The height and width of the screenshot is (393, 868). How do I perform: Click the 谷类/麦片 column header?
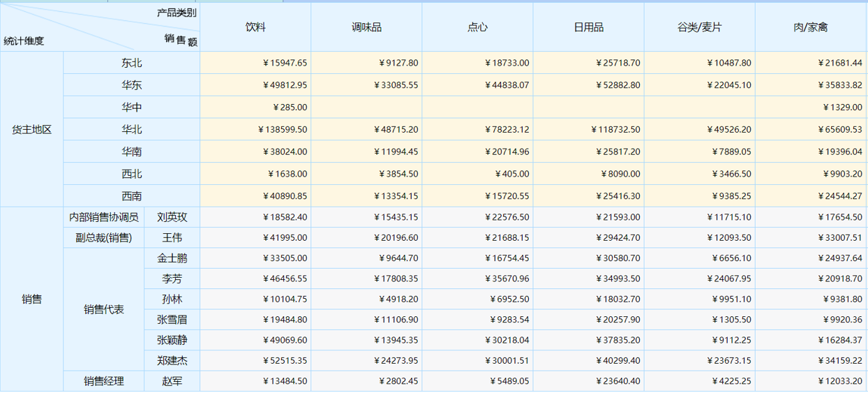point(699,27)
